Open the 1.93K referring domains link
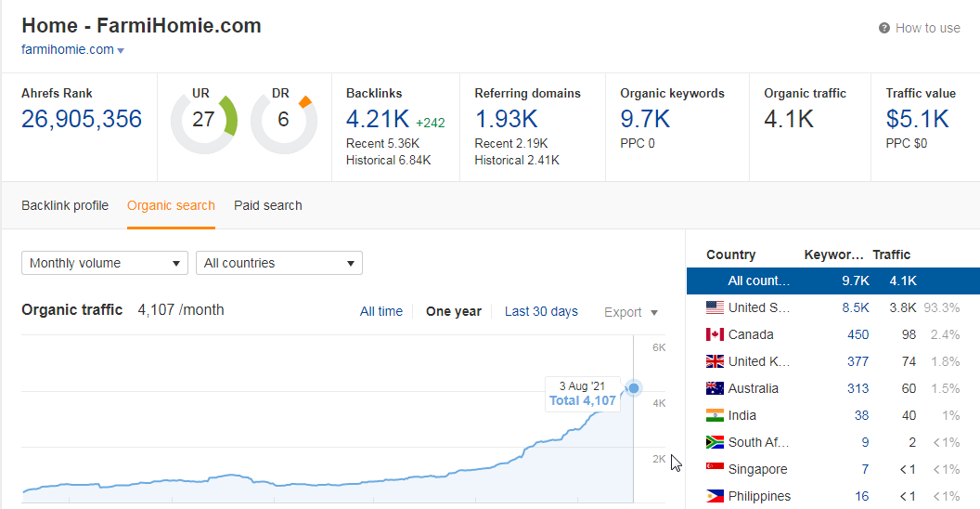Screen dimensions: 980x509 click(x=506, y=119)
